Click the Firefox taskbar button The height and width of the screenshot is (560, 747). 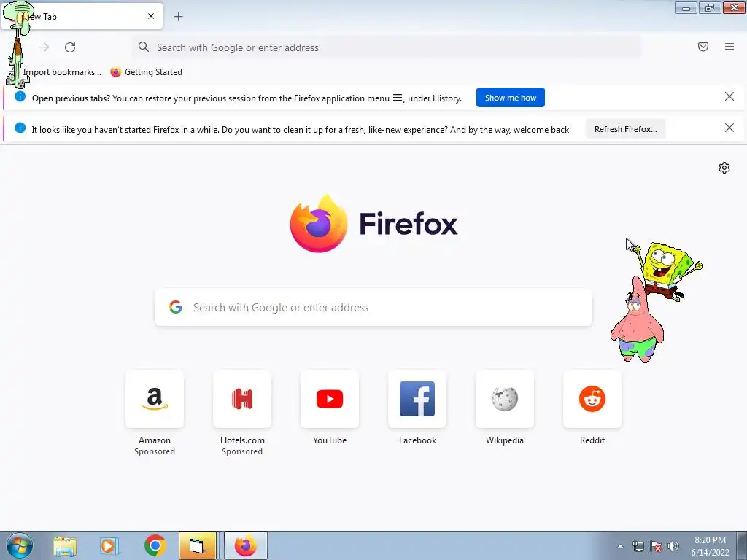[245, 545]
